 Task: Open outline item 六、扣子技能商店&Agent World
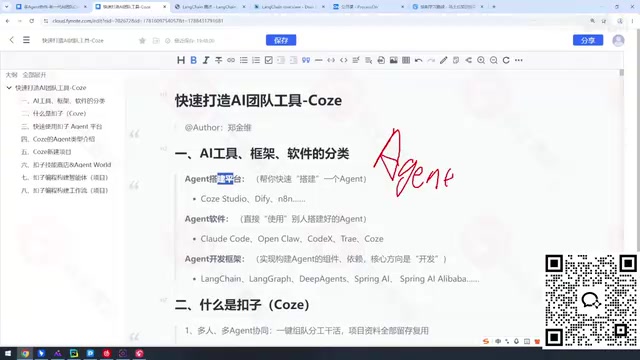point(66,165)
